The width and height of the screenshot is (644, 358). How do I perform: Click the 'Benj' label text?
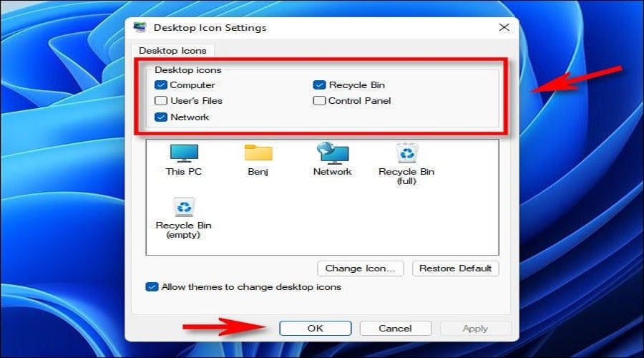coord(258,171)
